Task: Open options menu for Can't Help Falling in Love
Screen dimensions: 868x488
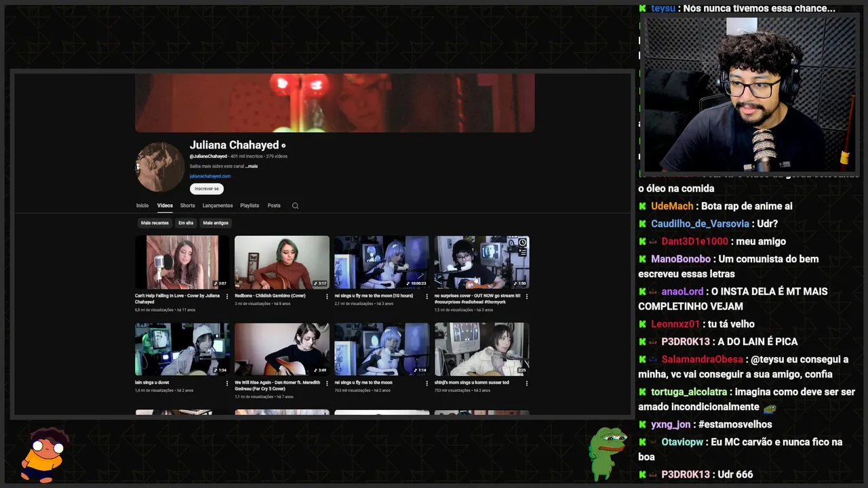Action: pos(227,296)
